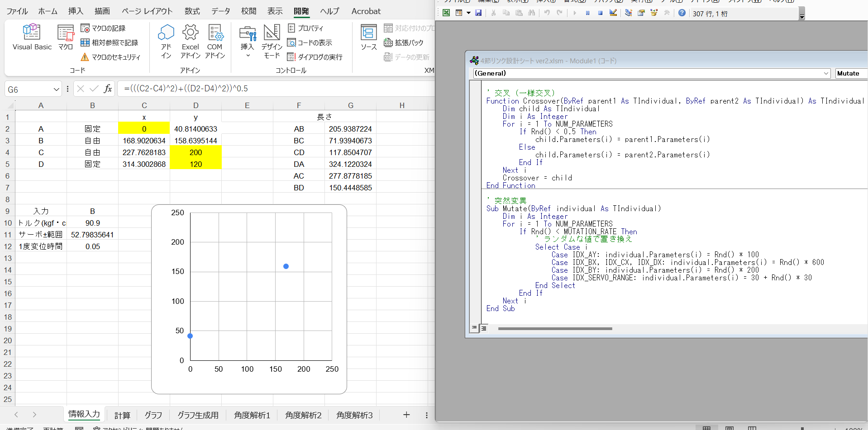Click the コードの表示 button

(310, 43)
